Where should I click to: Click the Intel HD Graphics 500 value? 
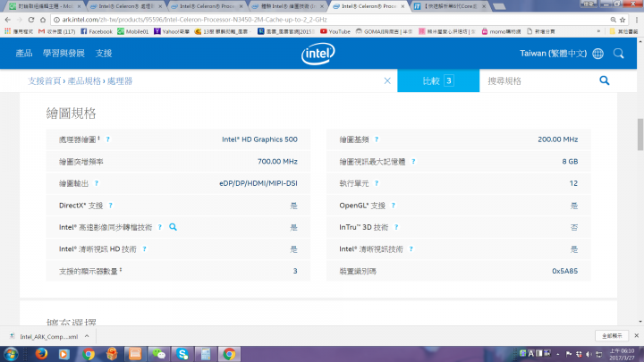[259, 139]
